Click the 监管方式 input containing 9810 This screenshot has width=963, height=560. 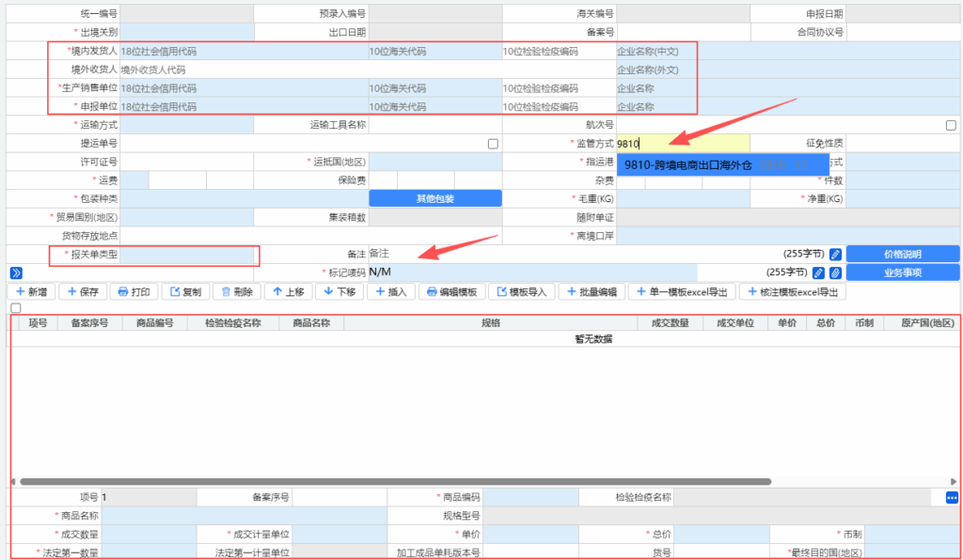click(x=682, y=144)
